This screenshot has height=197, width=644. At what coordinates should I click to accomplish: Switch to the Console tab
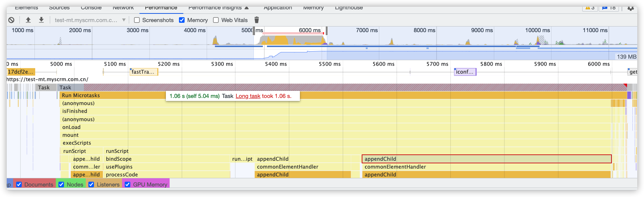coord(91,8)
